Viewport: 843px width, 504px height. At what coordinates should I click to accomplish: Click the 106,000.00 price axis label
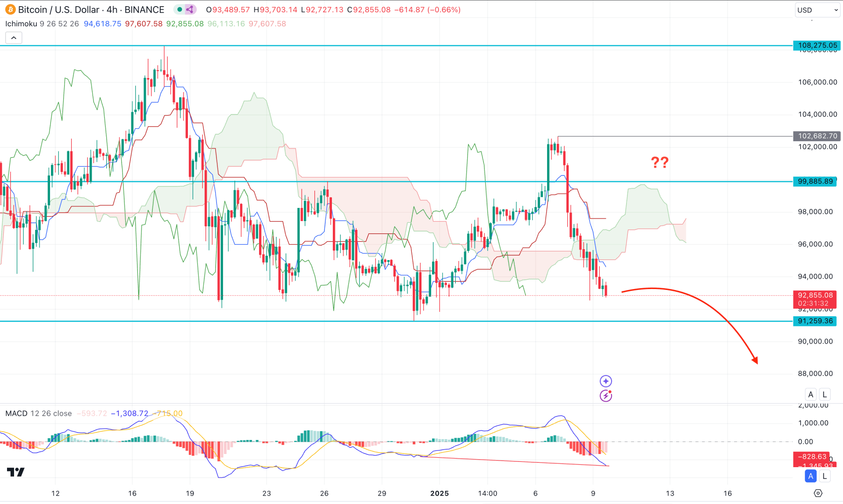pyautogui.click(x=818, y=82)
